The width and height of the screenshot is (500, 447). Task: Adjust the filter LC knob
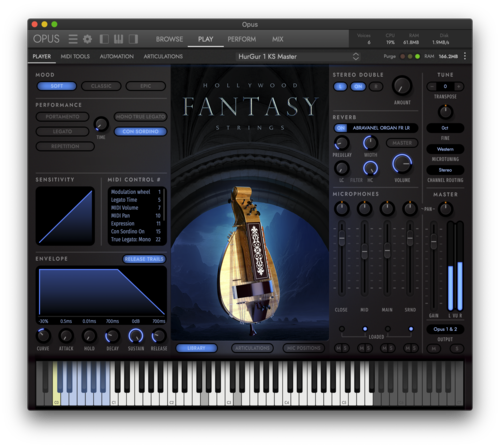tap(342, 168)
